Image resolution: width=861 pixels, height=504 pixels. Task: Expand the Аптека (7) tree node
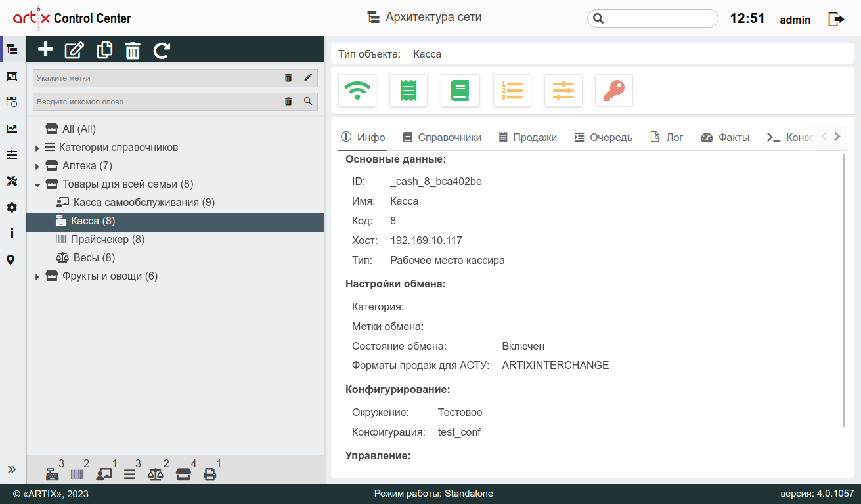coord(37,166)
